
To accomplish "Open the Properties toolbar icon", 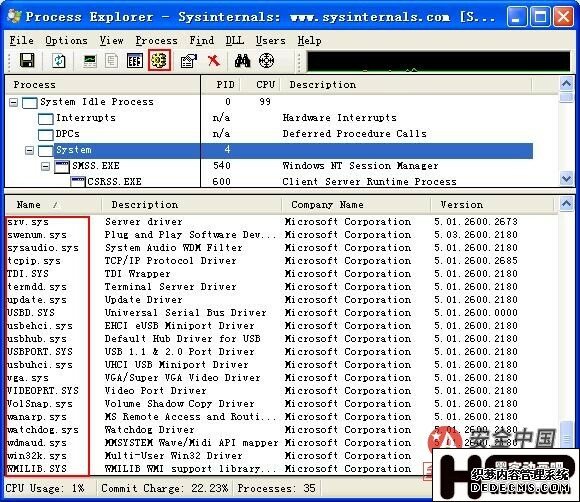I will (189, 61).
